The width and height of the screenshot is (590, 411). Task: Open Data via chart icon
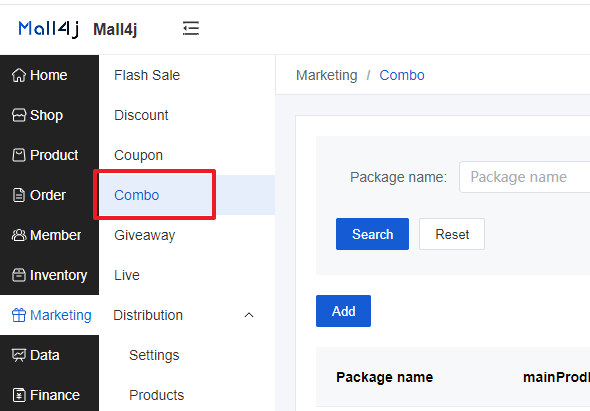(18, 355)
